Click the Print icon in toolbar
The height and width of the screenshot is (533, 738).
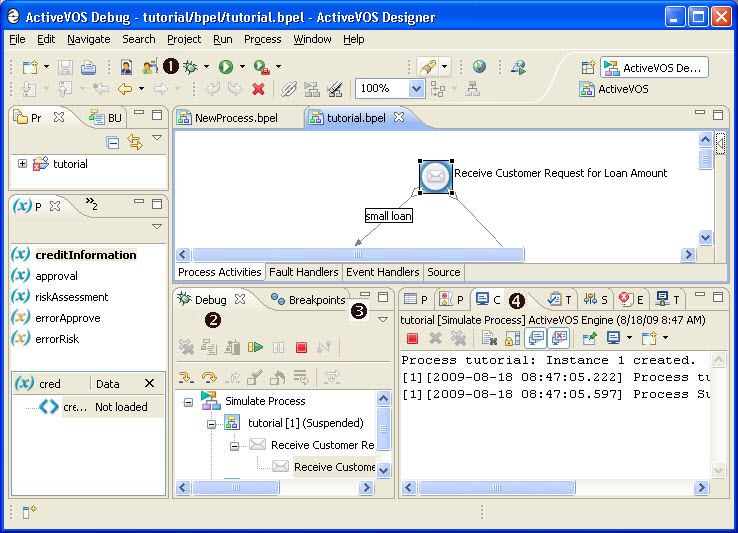(88, 67)
